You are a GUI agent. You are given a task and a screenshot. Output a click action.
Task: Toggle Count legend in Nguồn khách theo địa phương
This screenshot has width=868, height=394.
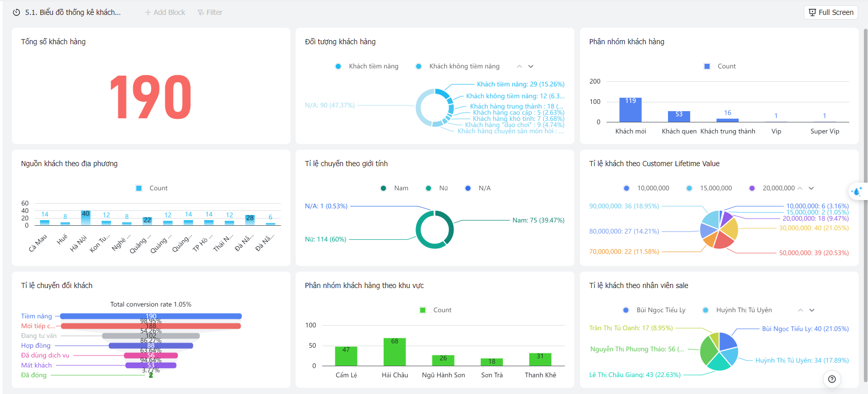[152, 188]
